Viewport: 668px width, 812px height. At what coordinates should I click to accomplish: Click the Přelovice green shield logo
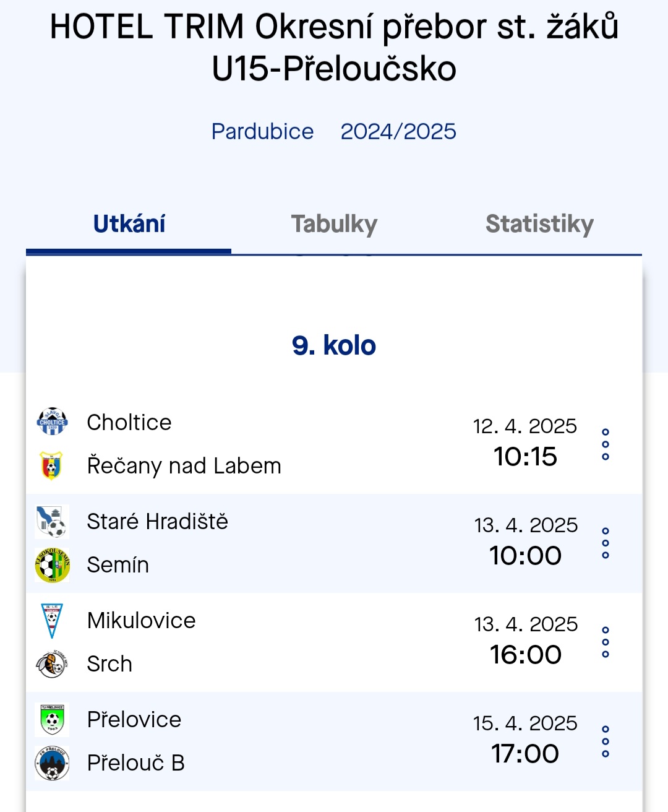click(52, 719)
